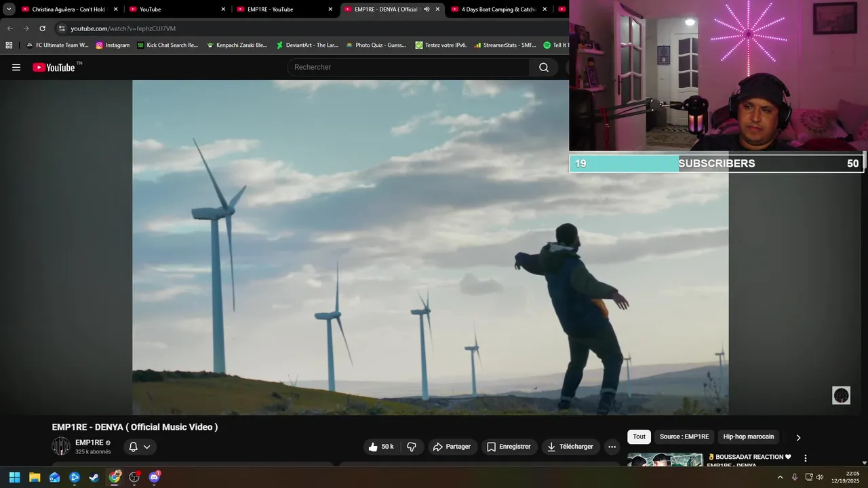Screen dimensions: 868x488
Task: Open the Instagram bookmark
Action: pyautogui.click(x=113, y=45)
